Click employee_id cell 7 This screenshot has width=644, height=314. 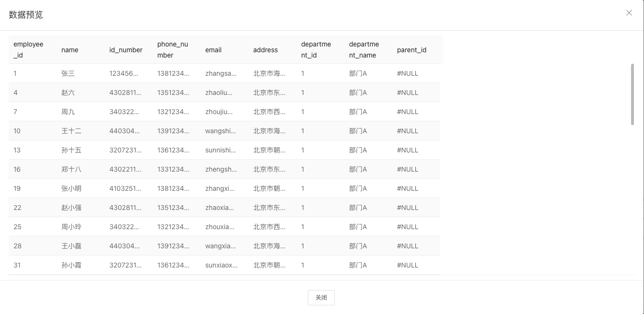(15, 112)
